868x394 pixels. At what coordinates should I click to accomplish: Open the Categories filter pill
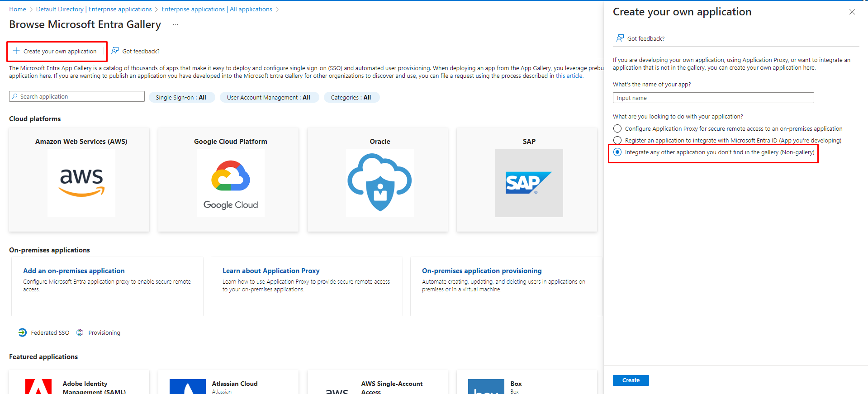coord(351,97)
